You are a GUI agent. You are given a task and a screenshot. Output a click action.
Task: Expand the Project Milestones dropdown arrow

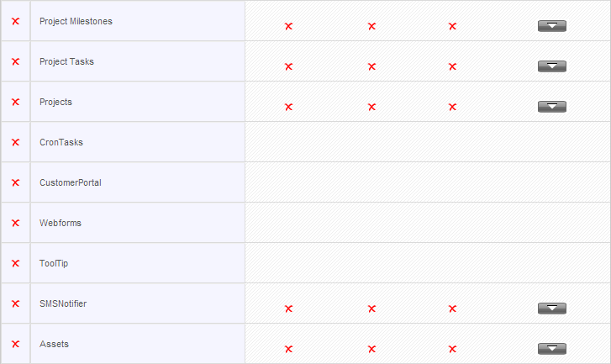point(552,26)
